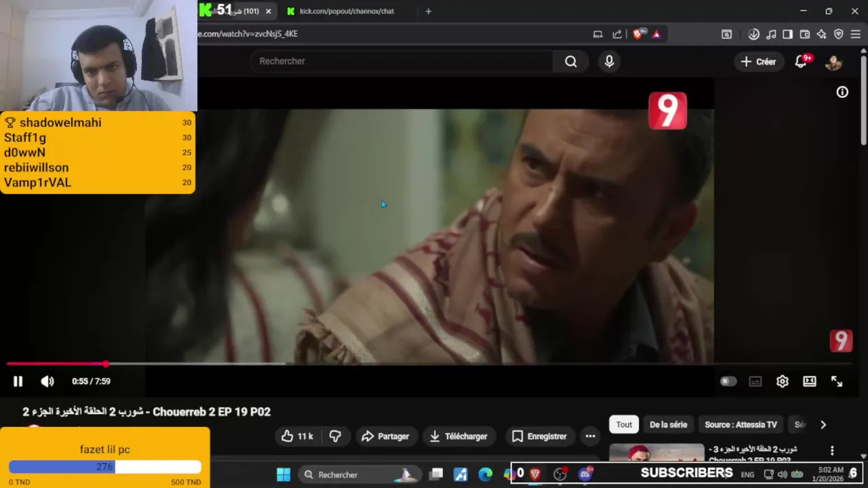The height and width of the screenshot is (488, 868).
Task: Click the browser address bar URL
Action: (248, 34)
